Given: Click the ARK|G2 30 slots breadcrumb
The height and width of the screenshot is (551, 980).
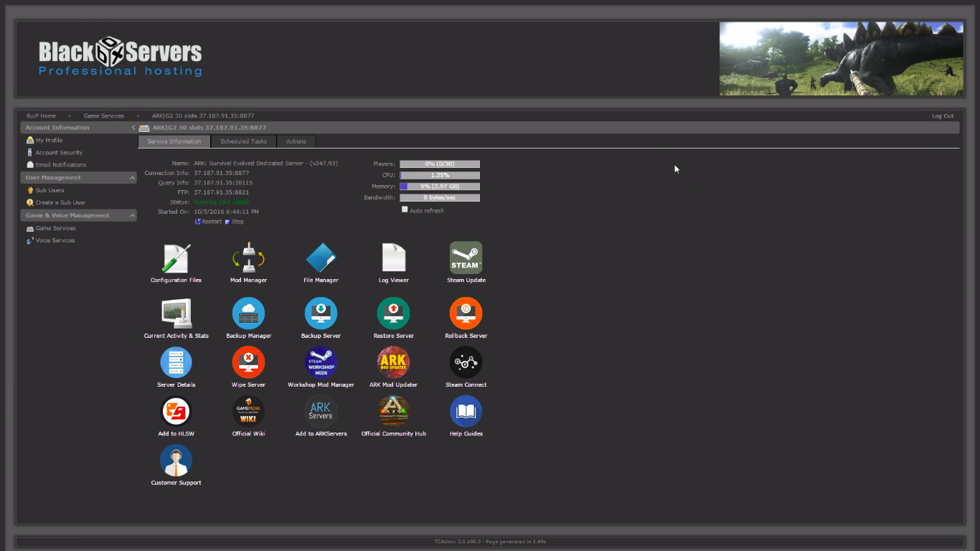Looking at the screenshot, I should click(x=203, y=116).
